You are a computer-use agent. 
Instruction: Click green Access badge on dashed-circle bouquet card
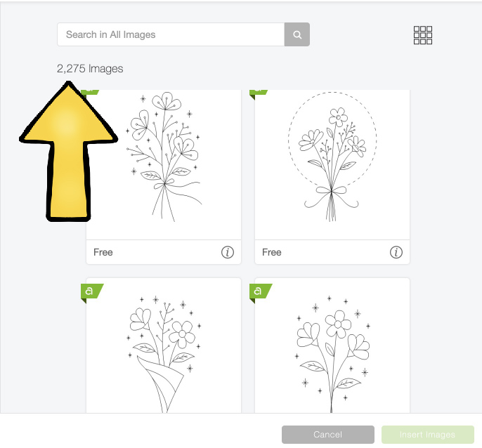[x=259, y=93]
